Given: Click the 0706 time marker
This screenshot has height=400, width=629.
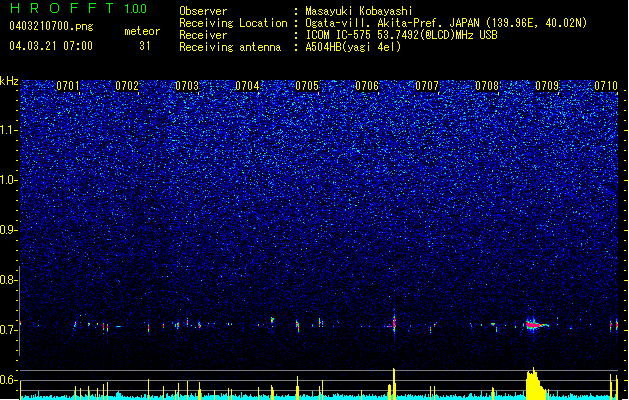Looking at the screenshot, I should 367,86.
